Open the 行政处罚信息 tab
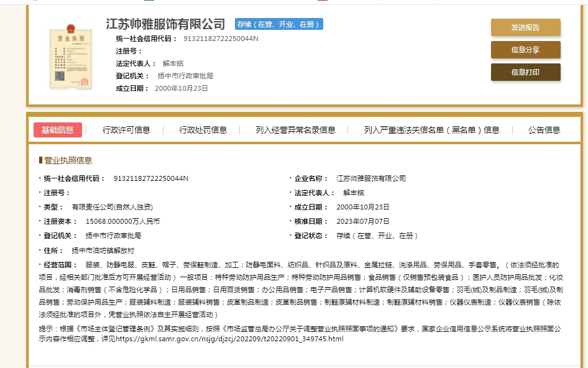 [203, 130]
